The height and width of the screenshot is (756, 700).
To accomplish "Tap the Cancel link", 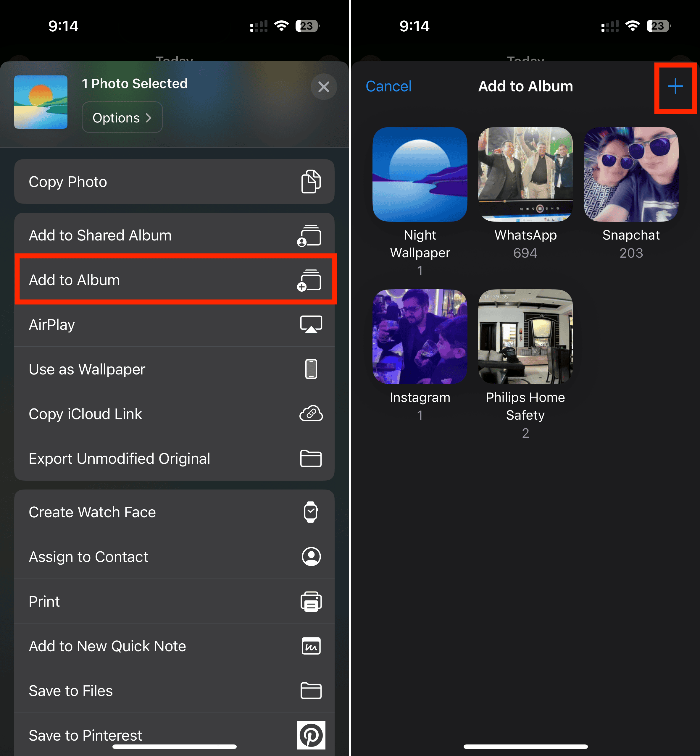I will tap(388, 87).
